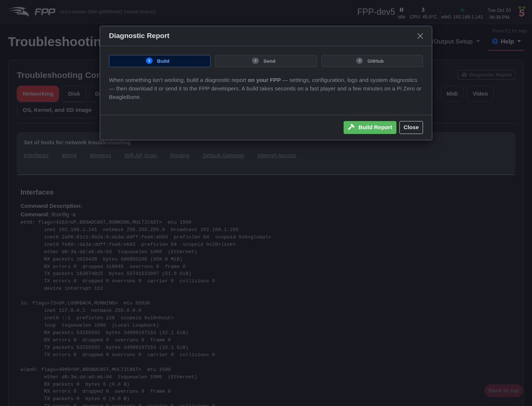Click the 'Diagnostic Report' dialog title
The height and width of the screenshot is (406, 532).
(139, 36)
